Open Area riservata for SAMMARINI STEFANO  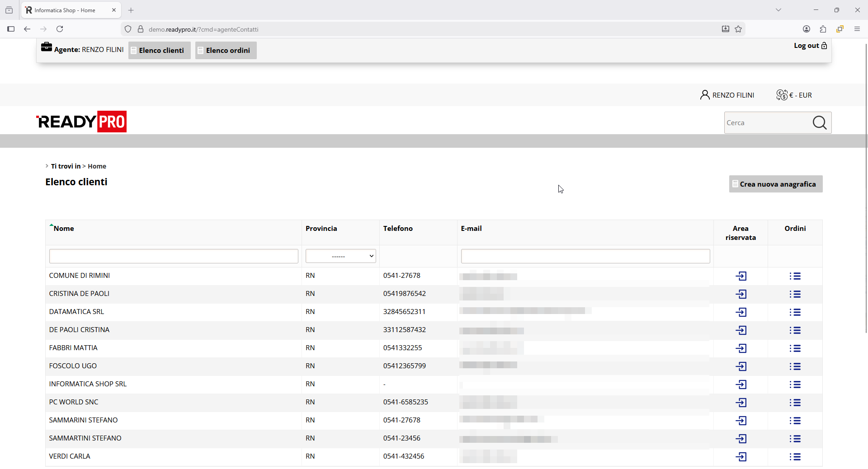coord(741,421)
